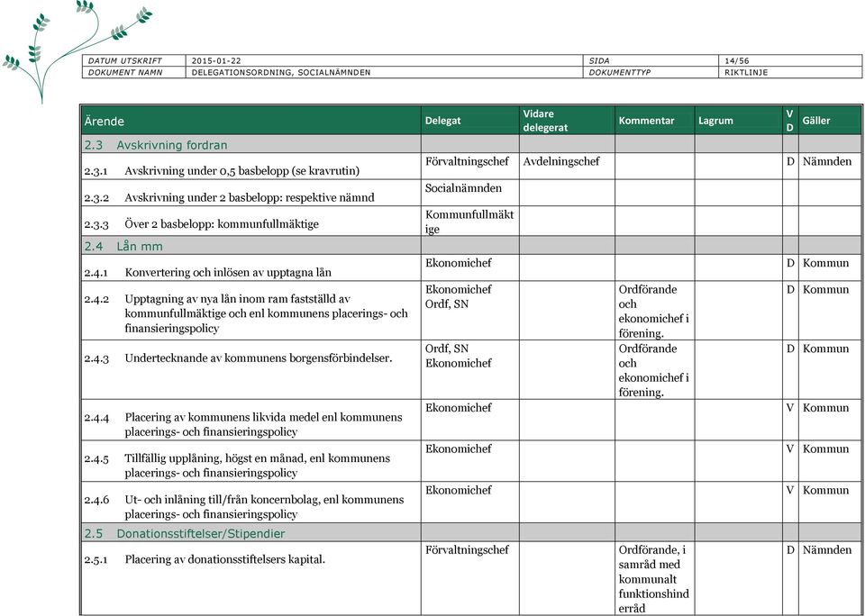Screen dimensions: 865x616
Task: Click the document type RIKTLINJE
Action: [x=746, y=72]
